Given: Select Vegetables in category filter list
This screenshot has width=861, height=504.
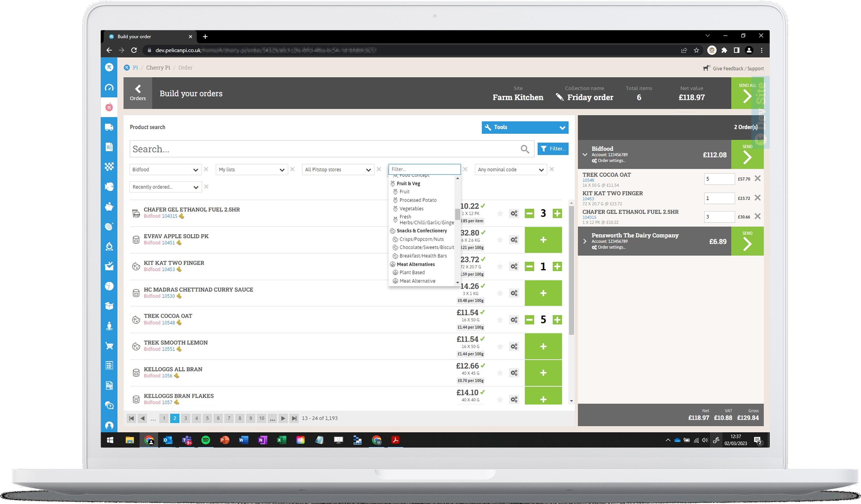Looking at the screenshot, I should tap(411, 209).
